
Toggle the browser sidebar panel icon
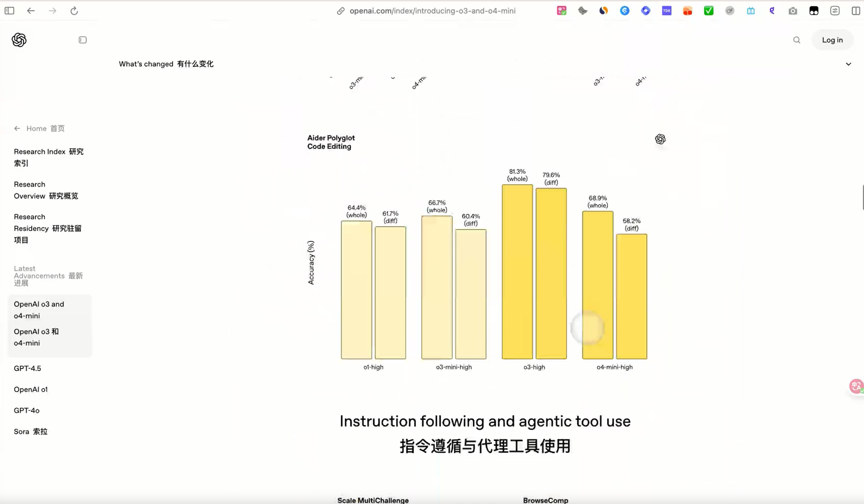click(x=9, y=11)
